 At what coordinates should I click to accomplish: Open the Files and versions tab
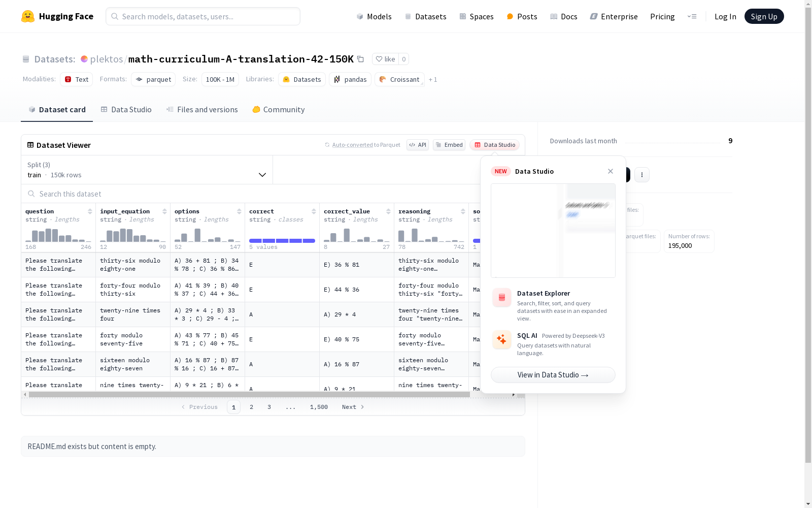[x=202, y=110]
